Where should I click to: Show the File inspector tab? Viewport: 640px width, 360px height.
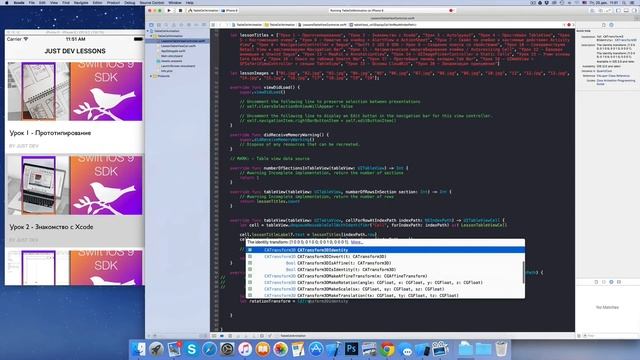click(604, 25)
